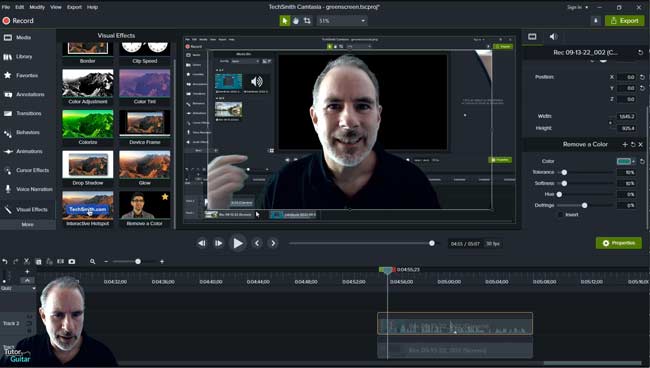Open the Sign in dropdown
Viewport: 650px width, 368px height.
coord(577,7)
